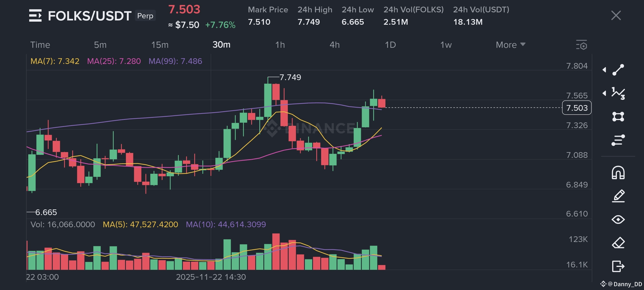
Task: Select the Elliott wave pattern tool
Action: (618, 93)
